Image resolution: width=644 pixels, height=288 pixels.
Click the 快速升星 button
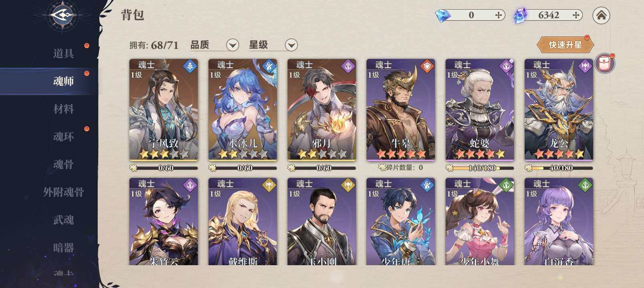(565, 45)
